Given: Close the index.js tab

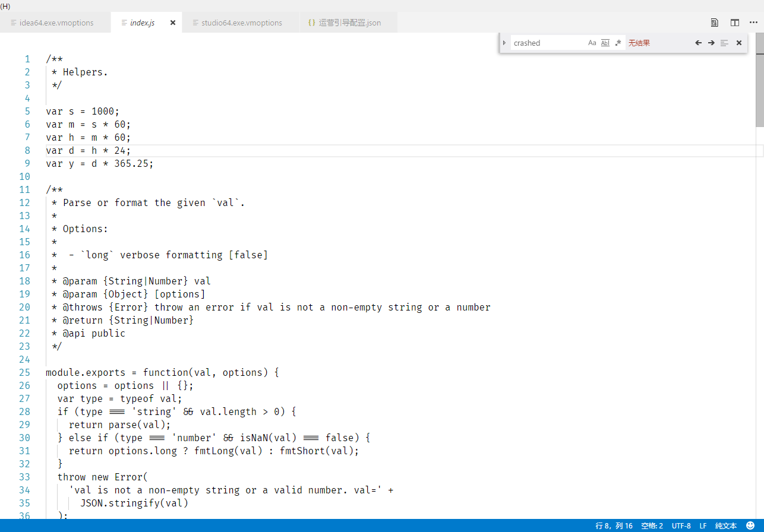Looking at the screenshot, I should [172, 22].
